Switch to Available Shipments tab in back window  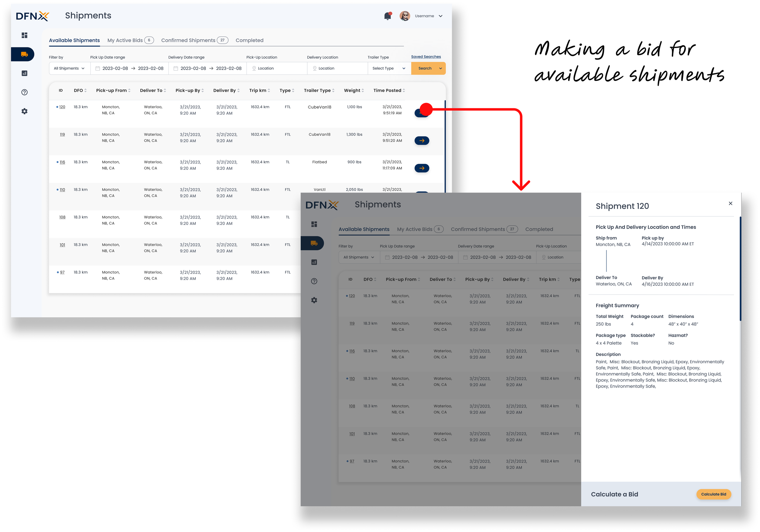(x=74, y=40)
